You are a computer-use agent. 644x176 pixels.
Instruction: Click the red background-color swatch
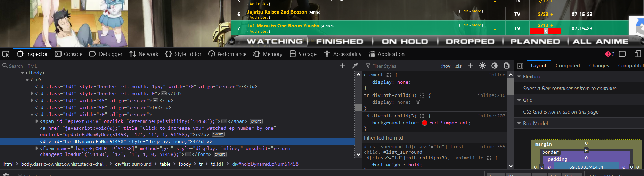tap(424, 123)
